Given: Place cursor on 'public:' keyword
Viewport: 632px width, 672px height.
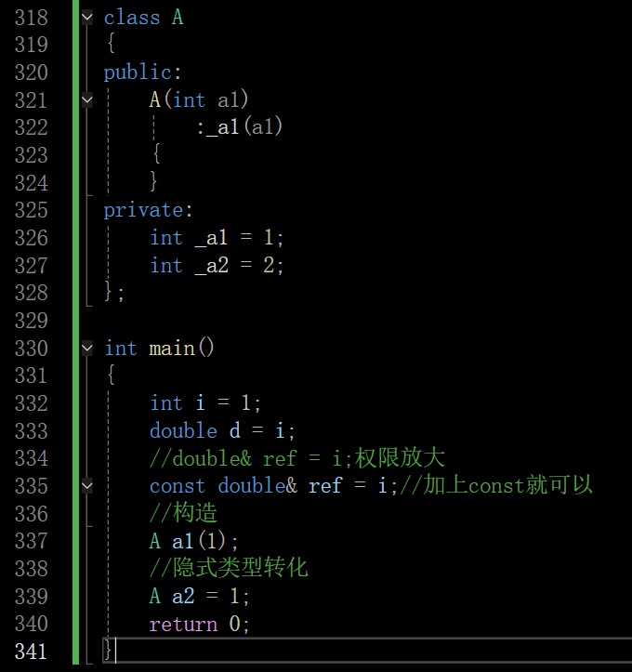Looking at the screenshot, I should (x=143, y=72).
